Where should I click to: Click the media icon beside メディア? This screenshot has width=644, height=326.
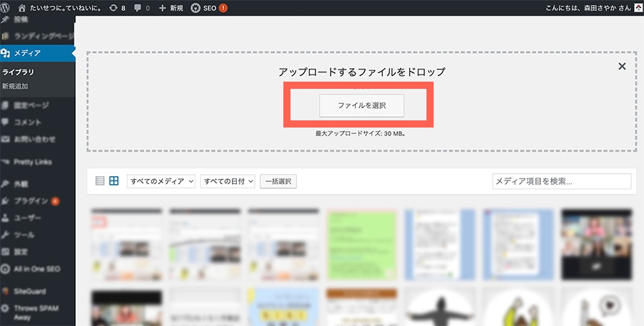(x=5, y=53)
